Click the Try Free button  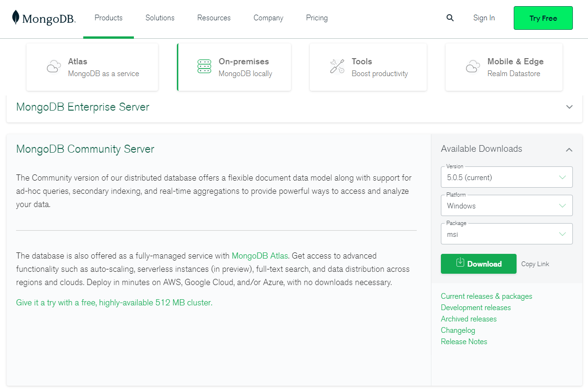click(543, 18)
